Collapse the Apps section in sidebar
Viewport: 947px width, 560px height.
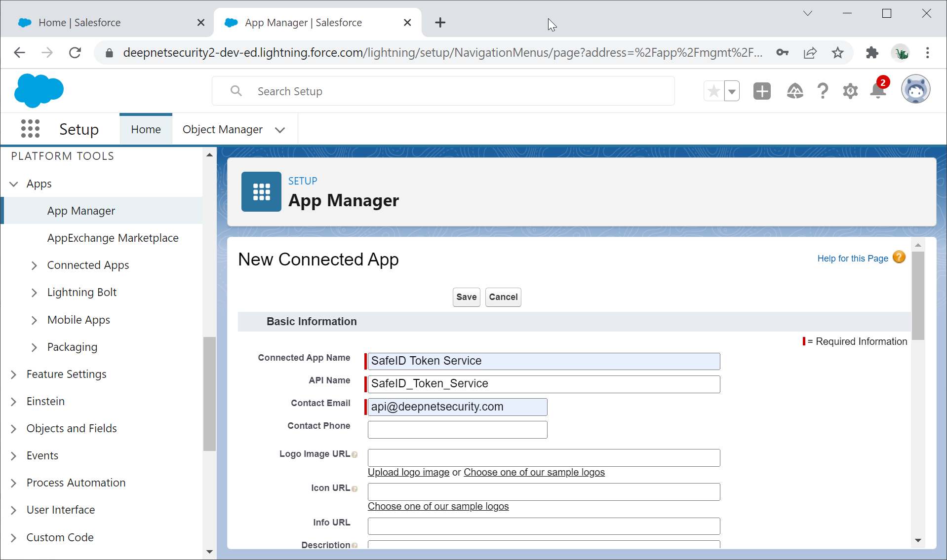(x=14, y=184)
